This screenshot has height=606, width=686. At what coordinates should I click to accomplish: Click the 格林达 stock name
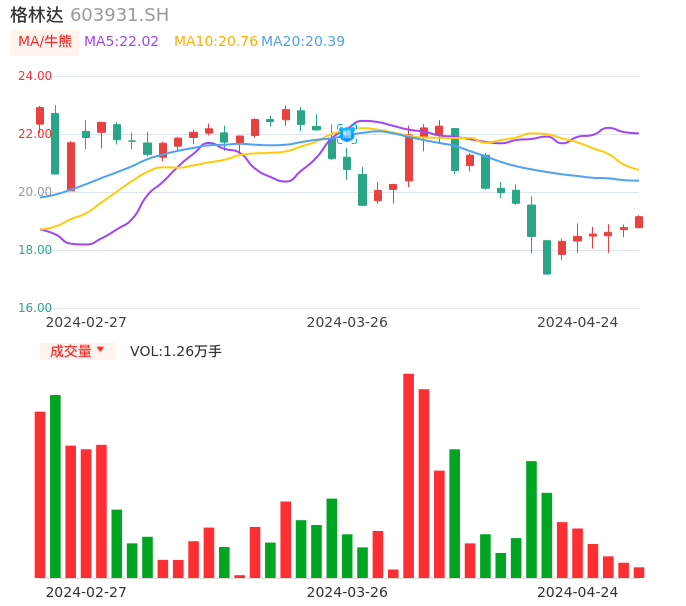pyautogui.click(x=37, y=15)
